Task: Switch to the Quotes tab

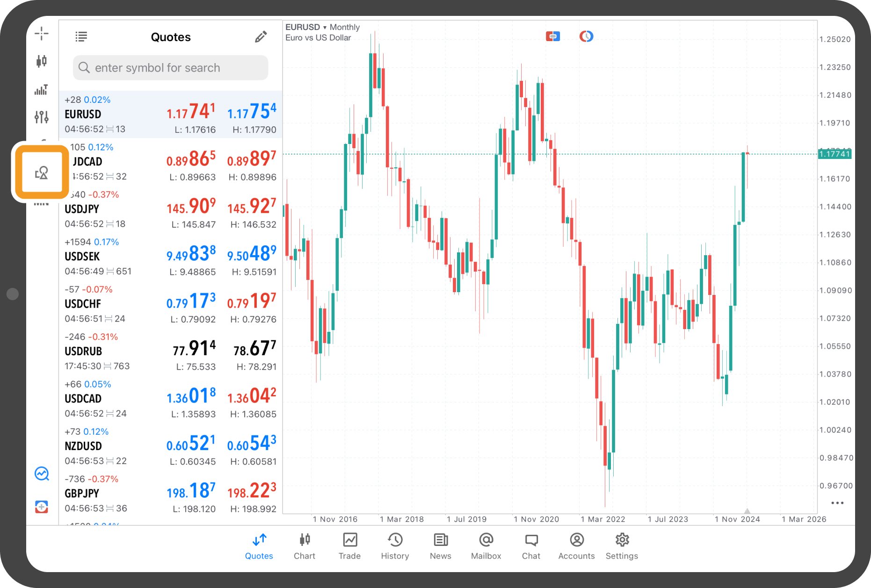Action: 259,546
